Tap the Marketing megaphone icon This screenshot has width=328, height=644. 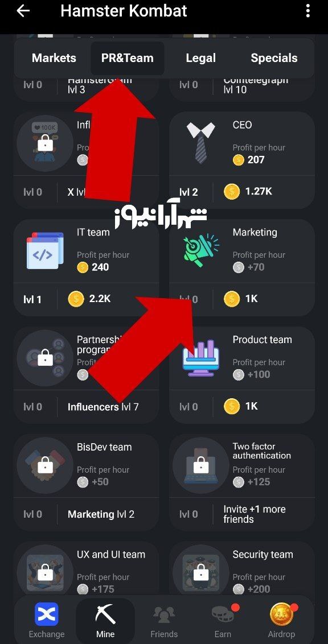click(x=201, y=250)
